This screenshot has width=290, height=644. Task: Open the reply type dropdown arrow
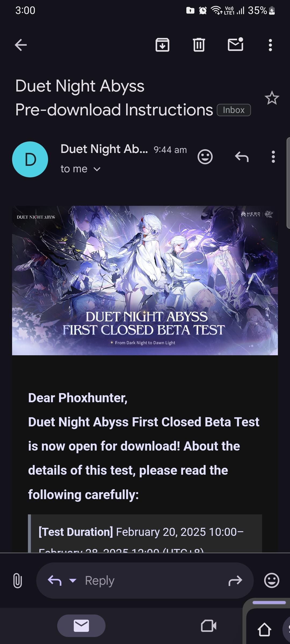point(73,580)
